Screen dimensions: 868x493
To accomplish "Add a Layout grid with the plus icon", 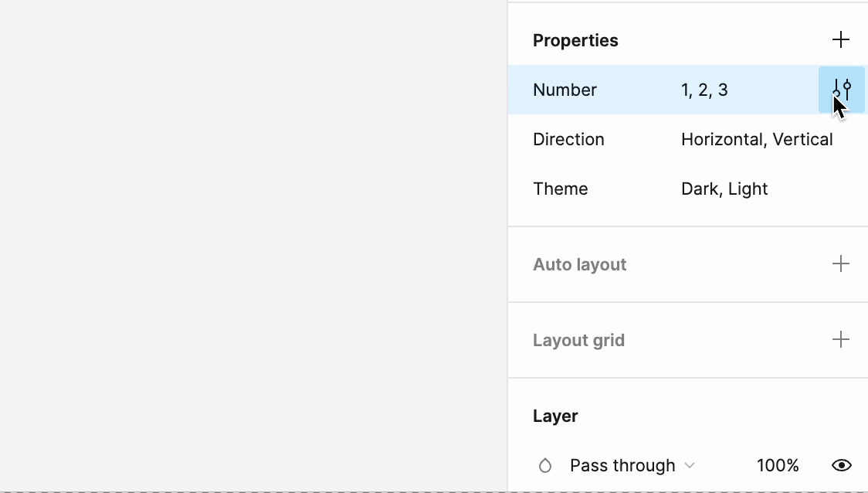I will [840, 339].
